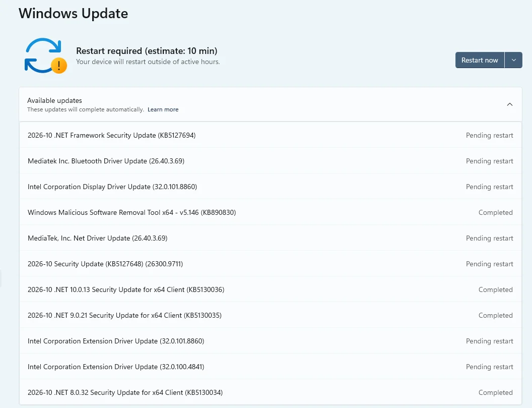This screenshot has height=408, width=532.
Task: Select the .NET Framework Security Update KB5127694 row
Action: click(x=271, y=135)
